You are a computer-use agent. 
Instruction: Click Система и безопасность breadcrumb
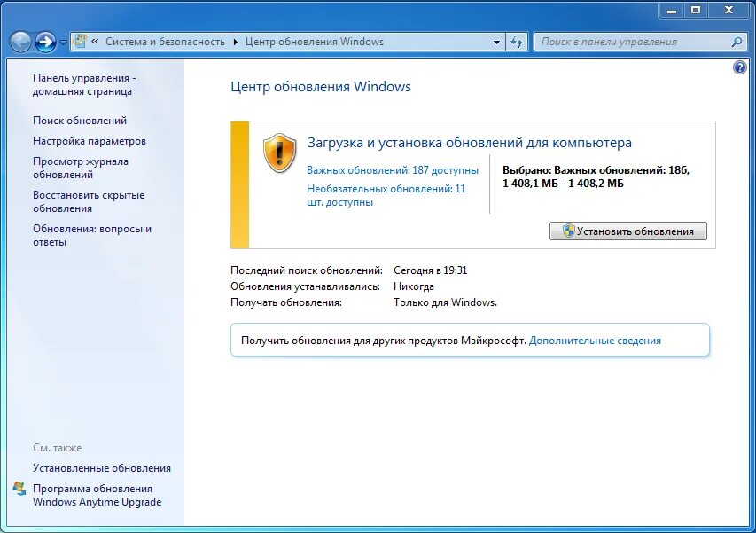[x=166, y=42]
